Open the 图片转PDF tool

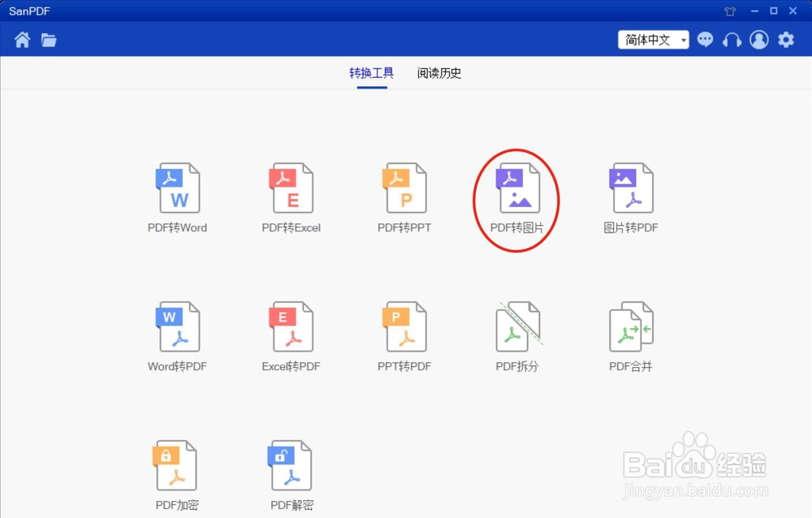coord(631,198)
